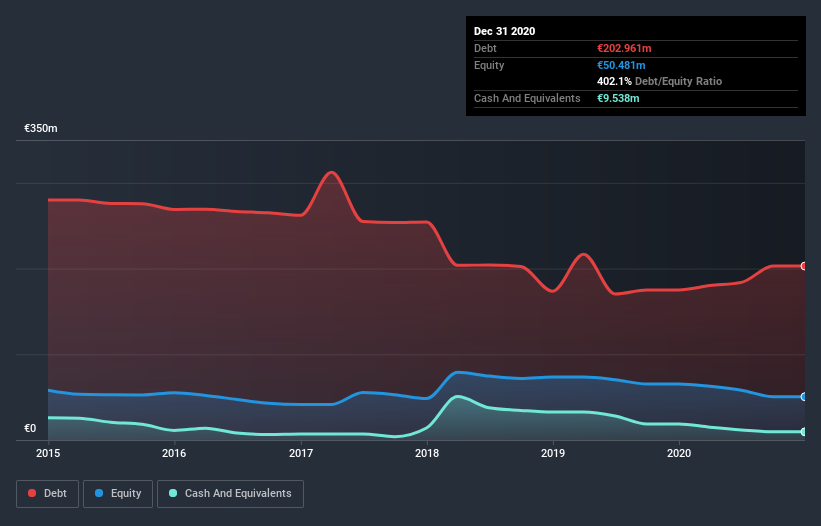Click Cash And Equivalents label in tooltip
Image resolution: width=821 pixels, height=526 pixels.
click(x=527, y=98)
